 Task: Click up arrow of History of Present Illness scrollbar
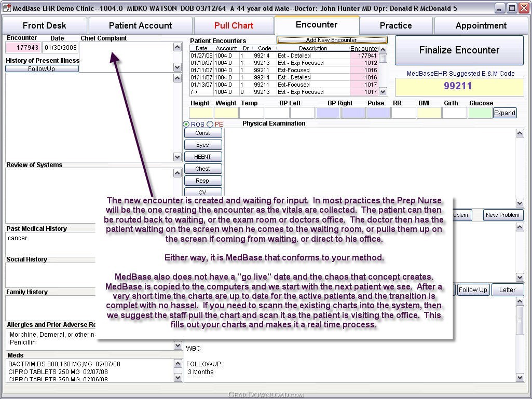178,78
